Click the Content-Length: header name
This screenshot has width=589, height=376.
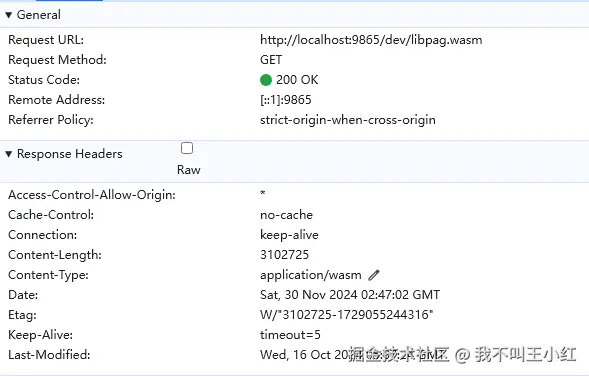[x=55, y=255]
